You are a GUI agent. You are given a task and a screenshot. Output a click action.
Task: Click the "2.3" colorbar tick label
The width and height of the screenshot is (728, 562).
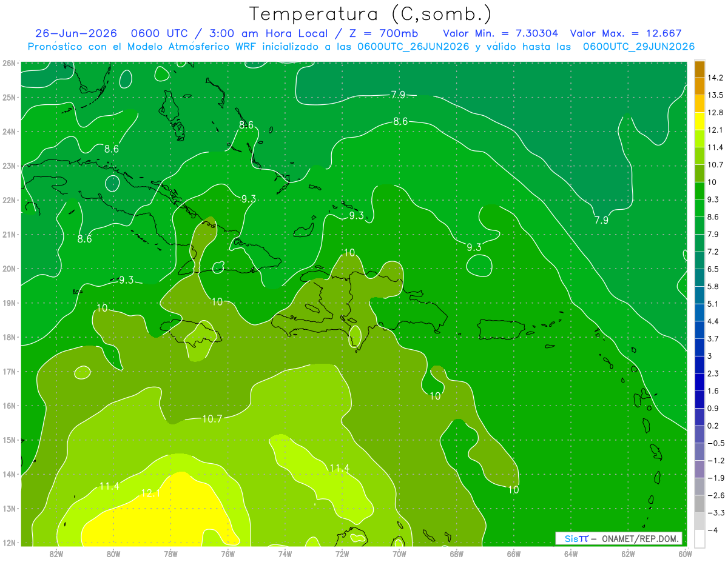click(713, 373)
